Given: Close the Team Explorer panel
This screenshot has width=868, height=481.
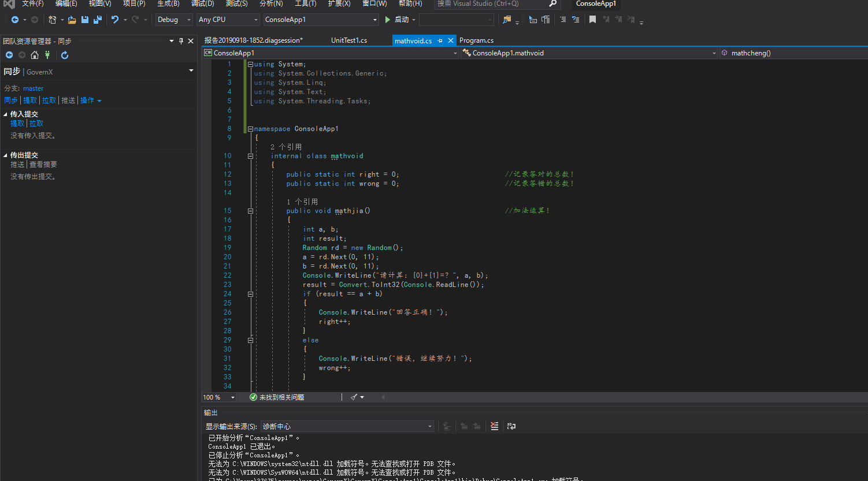Looking at the screenshot, I should pos(191,41).
